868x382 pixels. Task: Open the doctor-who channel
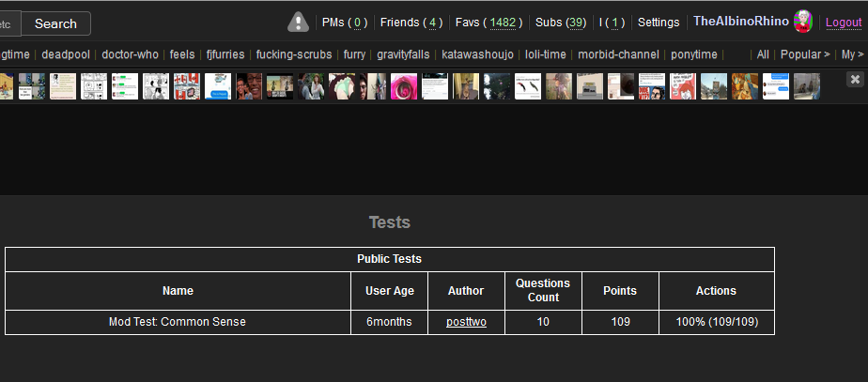coord(130,54)
